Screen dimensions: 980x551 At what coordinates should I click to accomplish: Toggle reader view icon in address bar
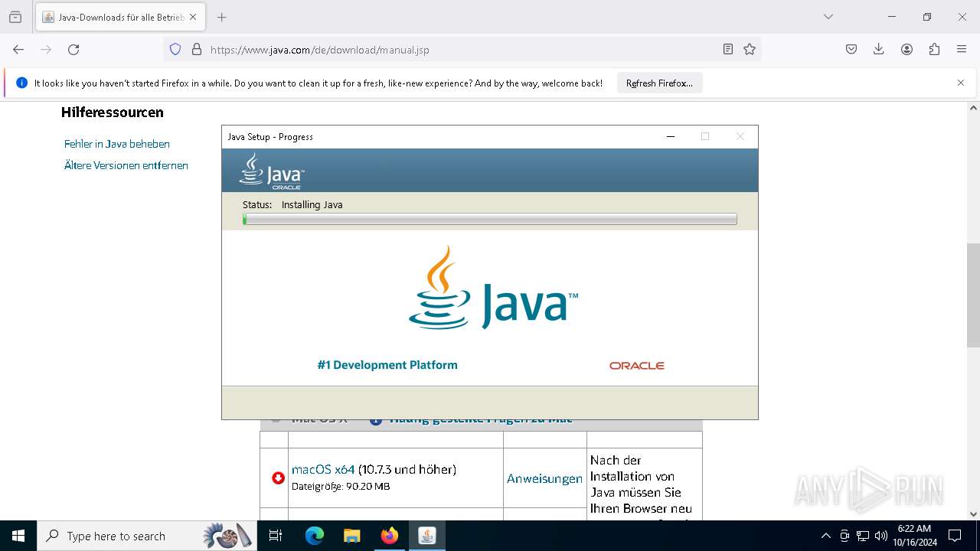click(x=728, y=49)
